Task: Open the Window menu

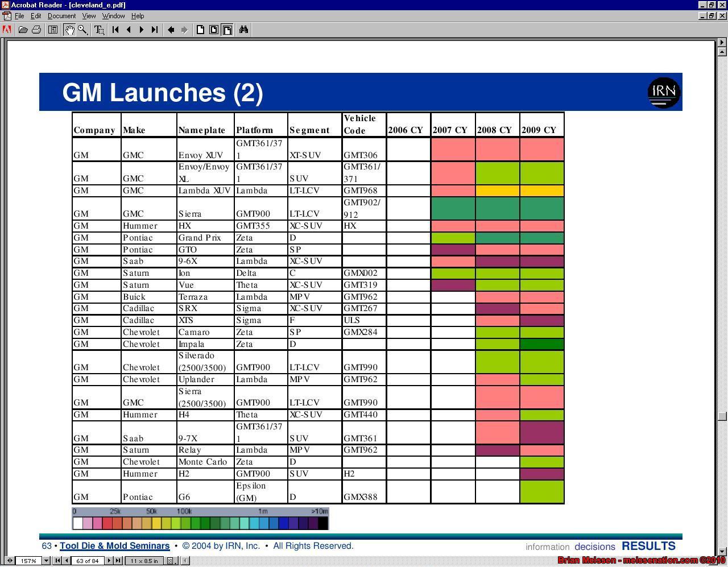Action: [x=113, y=16]
